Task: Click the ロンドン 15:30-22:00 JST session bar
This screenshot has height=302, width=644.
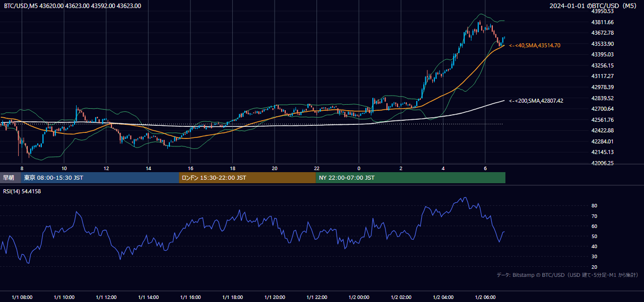Action: [x=247, y=178]
